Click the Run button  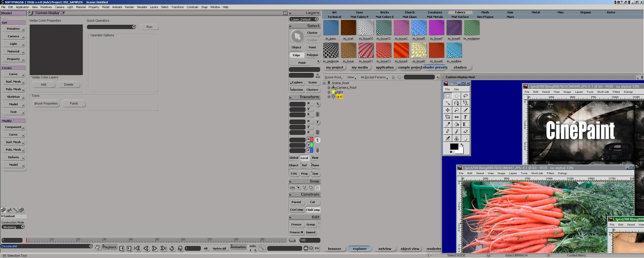coord(149,27)
